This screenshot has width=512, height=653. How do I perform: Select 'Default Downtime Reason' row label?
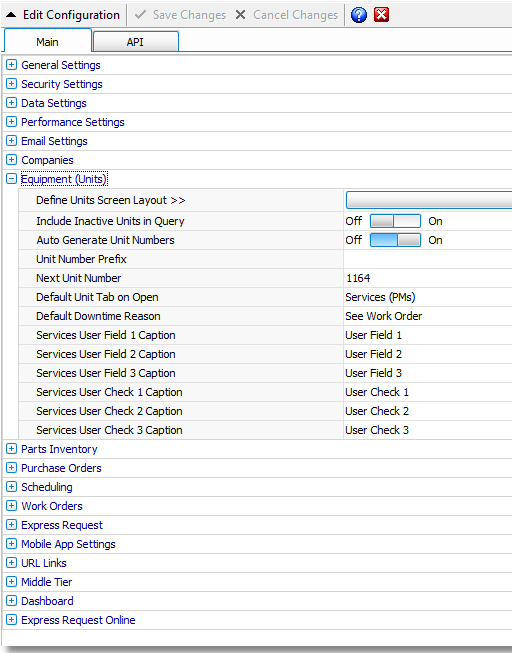point(98,316)
